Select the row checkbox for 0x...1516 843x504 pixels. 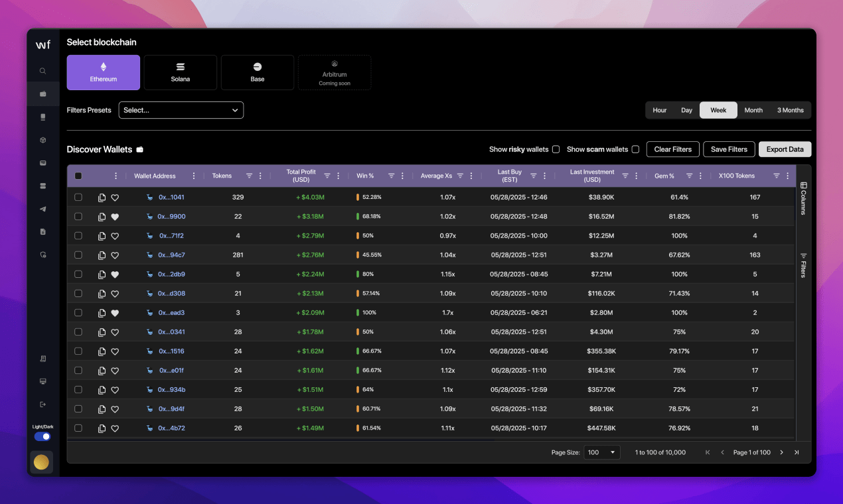78,351
